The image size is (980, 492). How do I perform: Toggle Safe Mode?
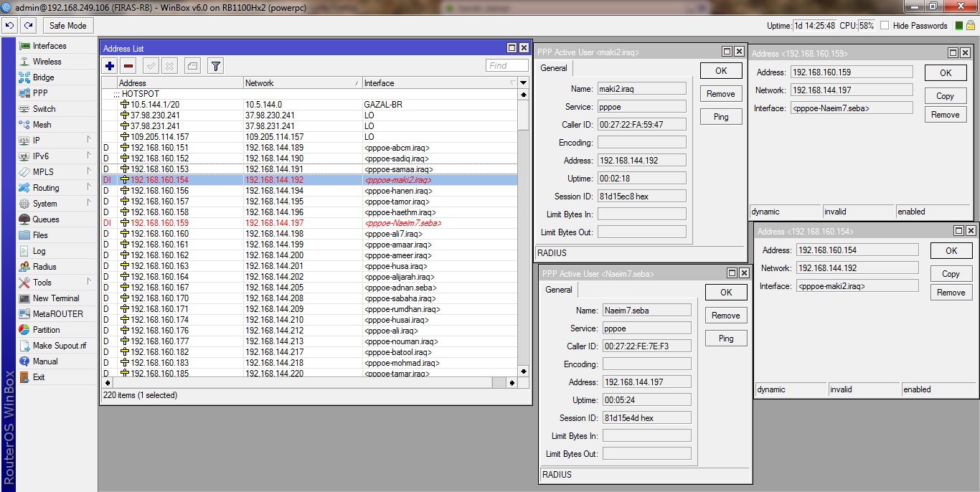point(67,25)
